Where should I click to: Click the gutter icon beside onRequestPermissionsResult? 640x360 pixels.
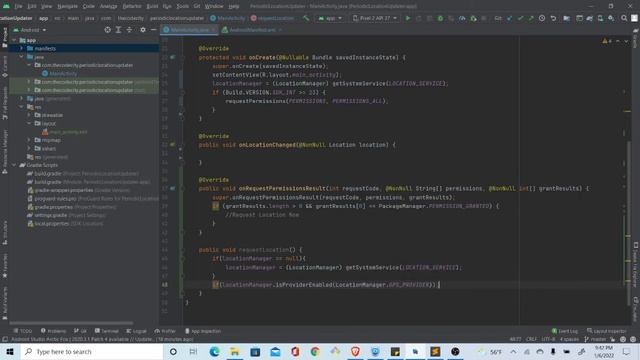tap(173, 189)
